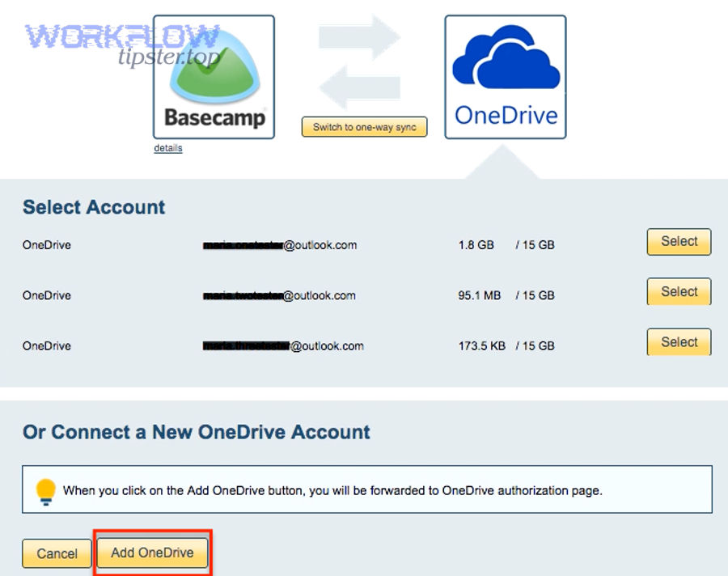The height and width of the screenshot is (576, 728).
Task: Click the email address in 95.1 MB row
Action: (279, 296)
